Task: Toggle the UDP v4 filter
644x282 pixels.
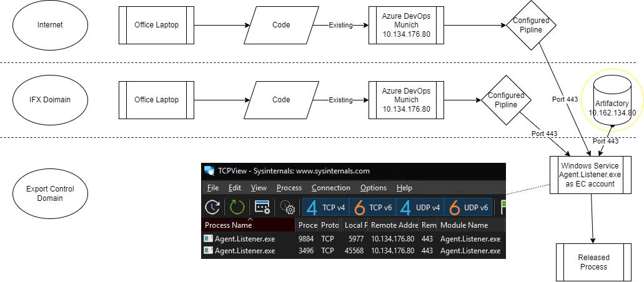Action: (x=420, y=207)
